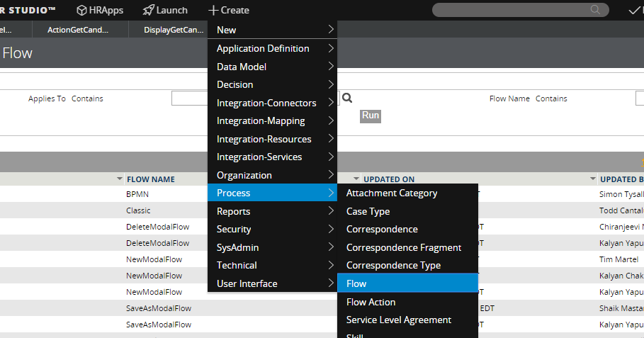Open the Security submenu

coord(272,229)
